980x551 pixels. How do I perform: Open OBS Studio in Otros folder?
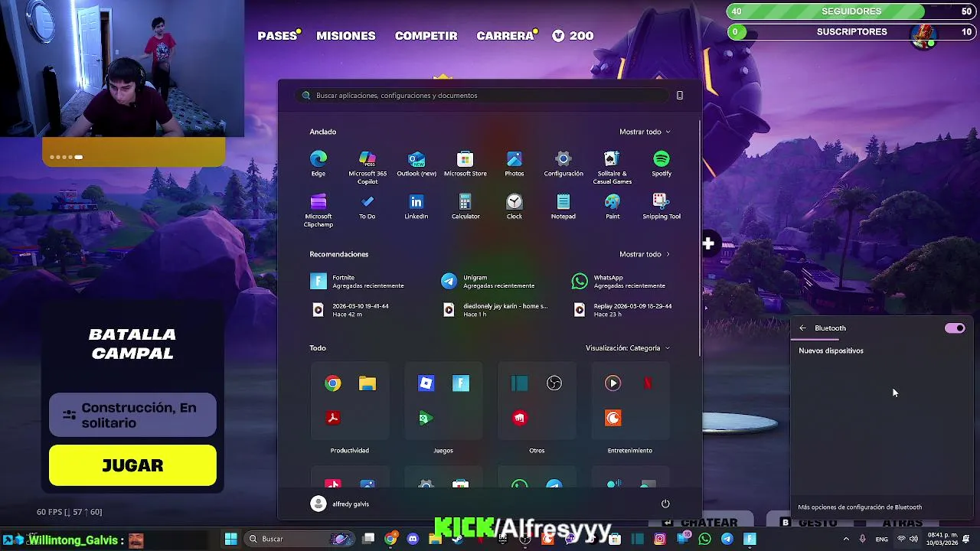(554, 383)
